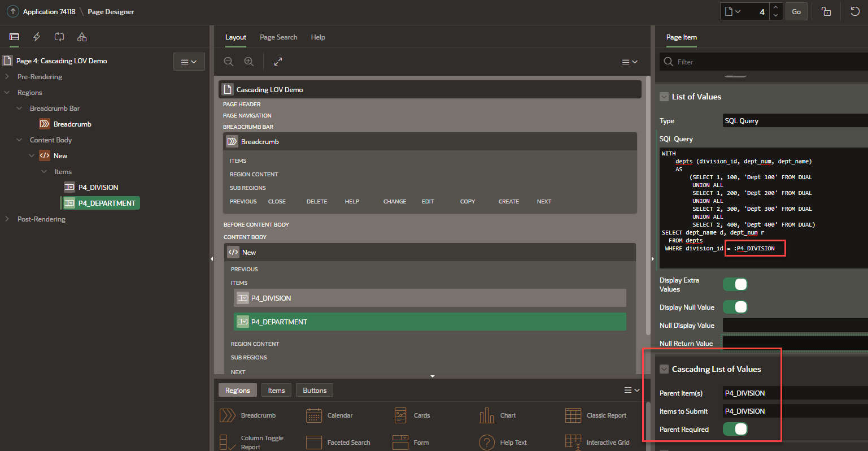Open the gallery pane hamburger menu
Screen dimensions: 868x451
coord(632,390)
